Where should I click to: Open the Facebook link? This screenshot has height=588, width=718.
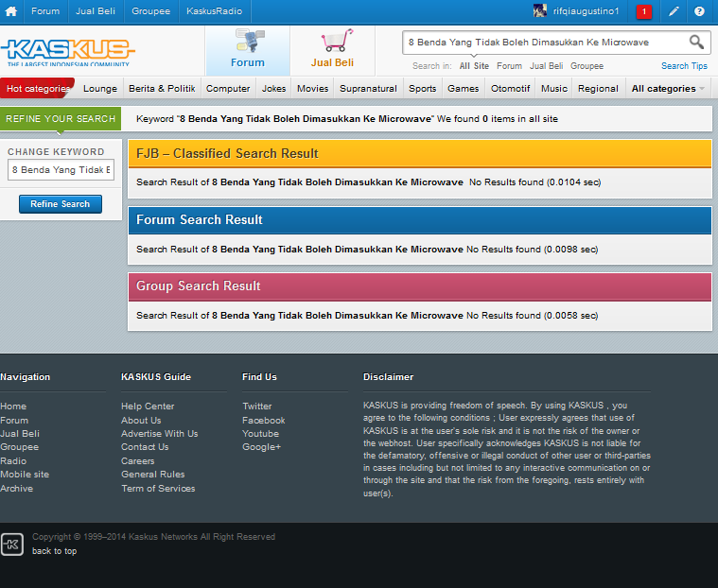point(264,420)
